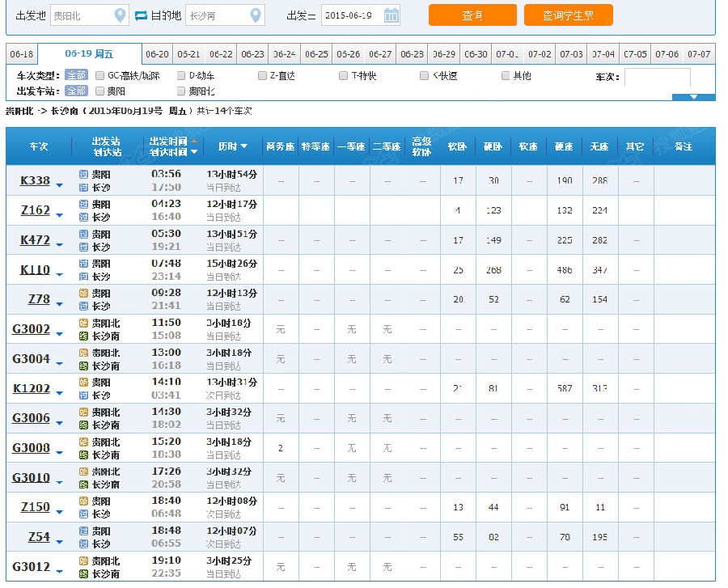Click the 车次 train number input field
The height and width of the screenshot is (588, 728).
[658, 77]
